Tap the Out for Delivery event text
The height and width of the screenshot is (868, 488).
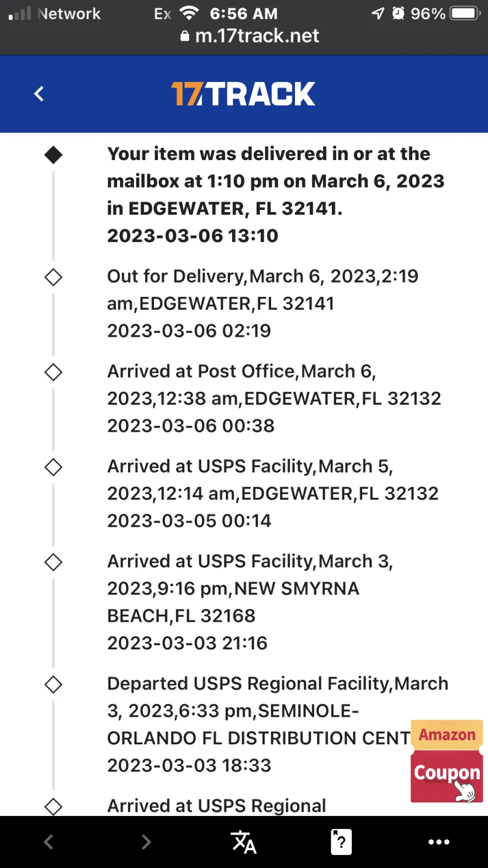(x=263, y=290)
